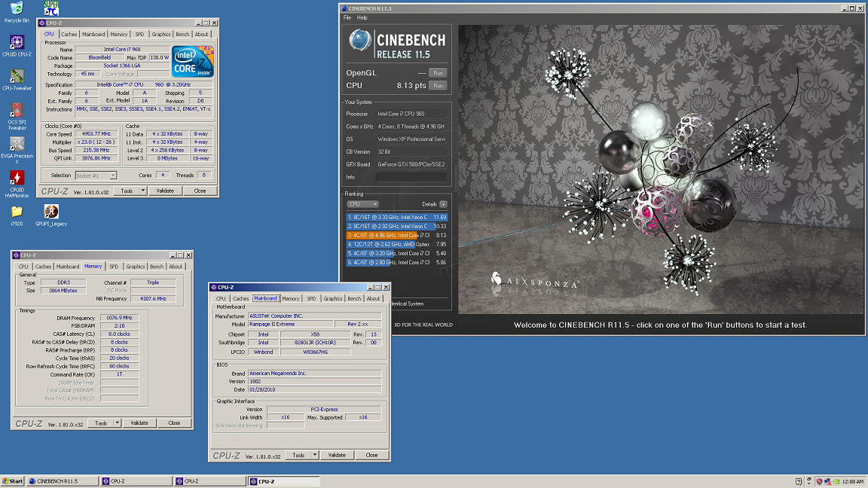This screenshot has height=488, width=868.
Task: Click the DRAM Frequency value 1076.9 MHz
Action: 119,318
